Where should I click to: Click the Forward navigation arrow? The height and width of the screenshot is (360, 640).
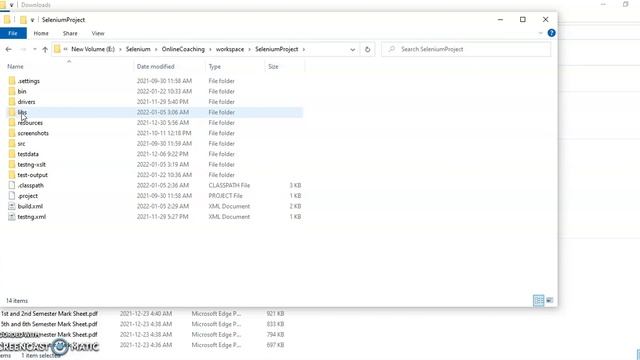[x=23, y=49]
